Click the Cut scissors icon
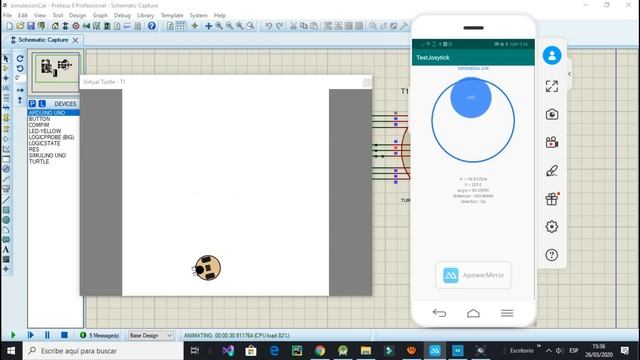The height and width of the screenshot is (360, 640). pos(293,26)
